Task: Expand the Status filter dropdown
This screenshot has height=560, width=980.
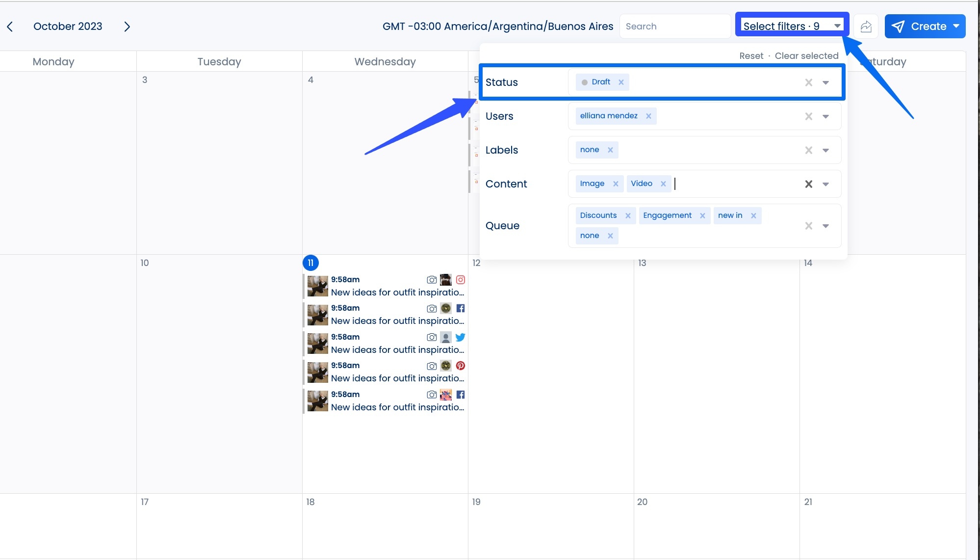Action: point(826,82)
